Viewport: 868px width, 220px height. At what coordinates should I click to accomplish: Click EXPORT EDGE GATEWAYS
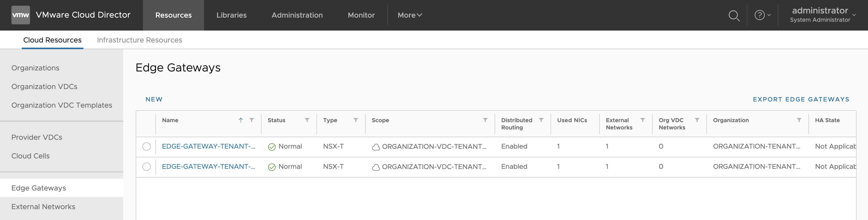801,99
